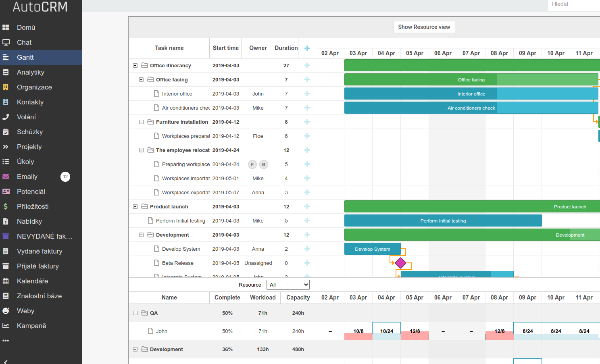Click the plus icon in the grid header

pyautogui.click(x=307, y=48)
